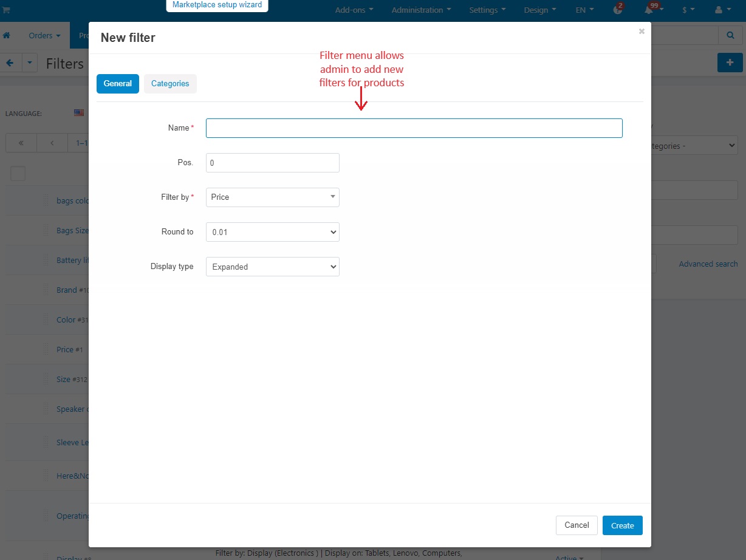Click into the Name input field
This screenshot has height=560, width=746.
click(x=414, y=128)
